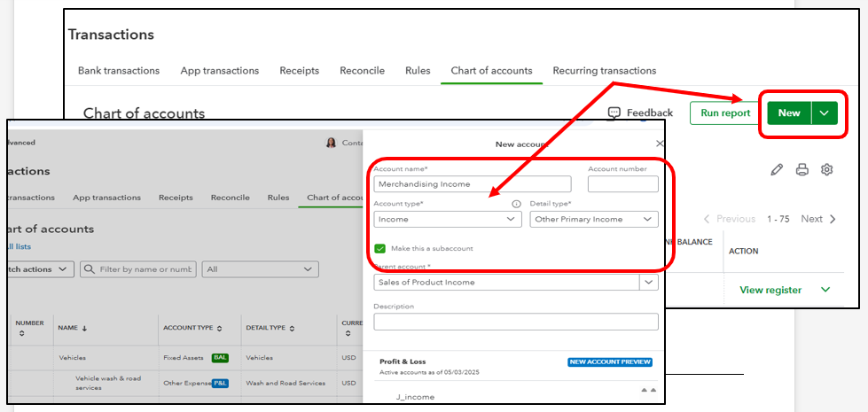Click the P&L badge in Other Expense row

pos(220,383)
